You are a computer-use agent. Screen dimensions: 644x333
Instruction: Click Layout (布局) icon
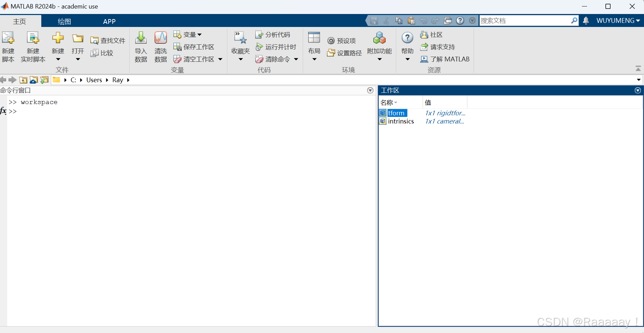pos(314,38)
